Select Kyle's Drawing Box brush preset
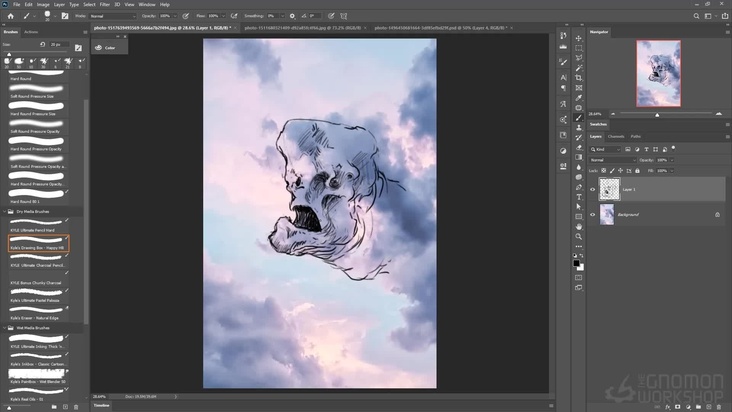The width and height of the screenshot is (732, 412). pos(38,245)
